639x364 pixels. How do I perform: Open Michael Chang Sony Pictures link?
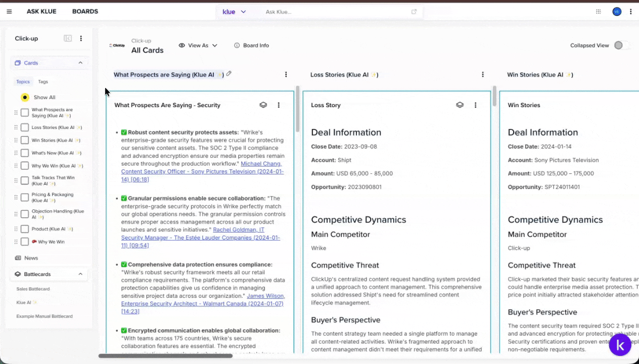coord(202,172)
